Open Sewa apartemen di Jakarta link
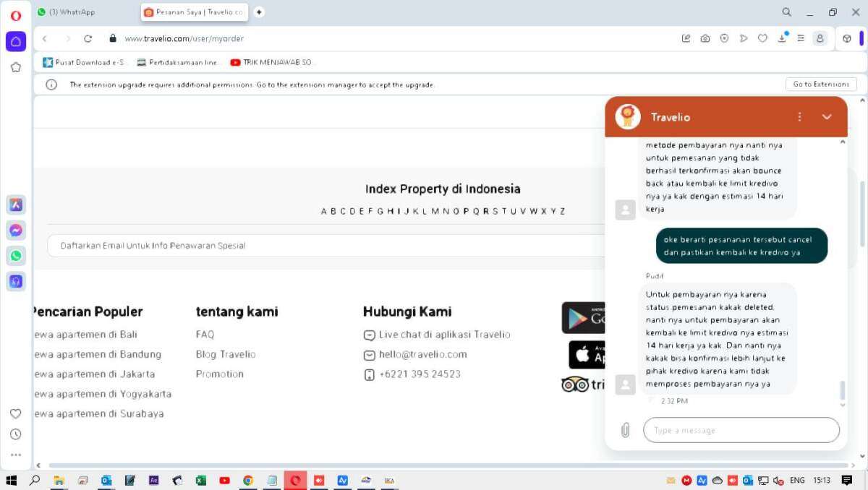The height and width of the screenshot is (490, 868). [94, 374]
